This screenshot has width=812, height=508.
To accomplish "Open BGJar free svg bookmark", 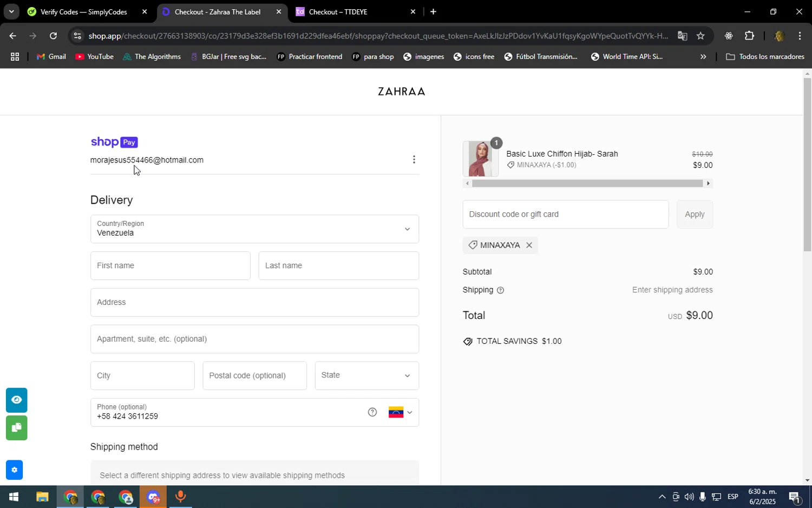I will [229, 57].
